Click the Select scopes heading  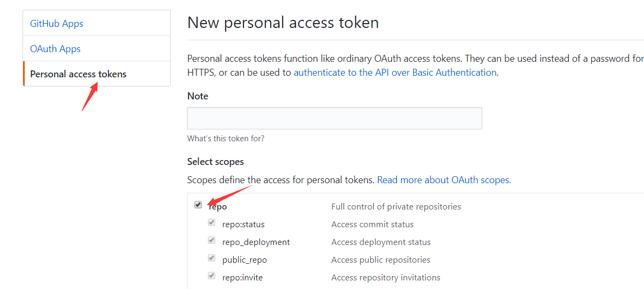215,162
